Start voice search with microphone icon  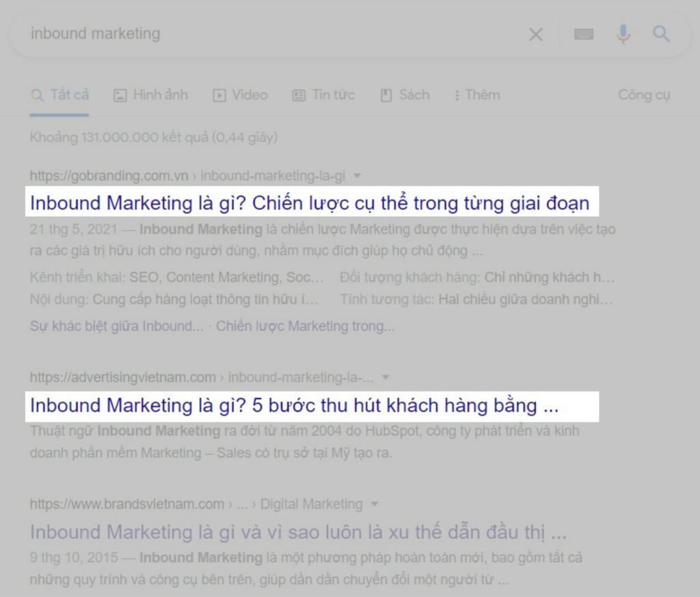pyautogui.click(x=623, y=34)
